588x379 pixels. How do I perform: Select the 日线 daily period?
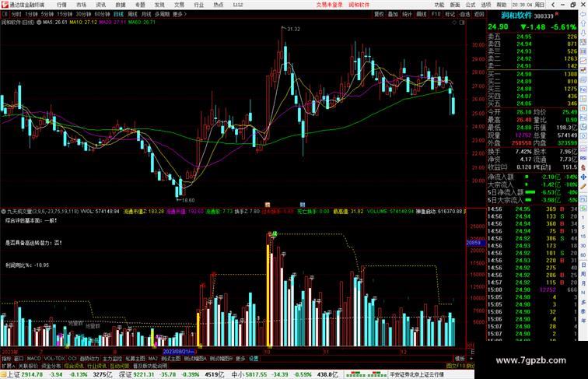118,14
